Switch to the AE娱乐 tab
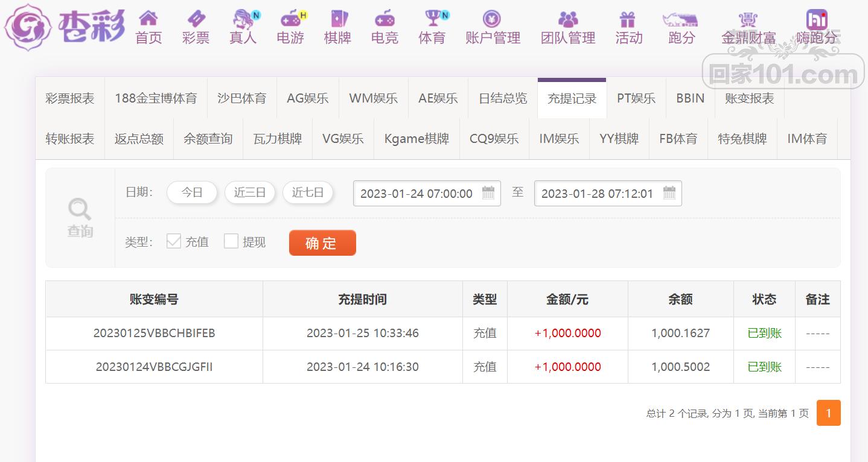 tap(438, 98)
